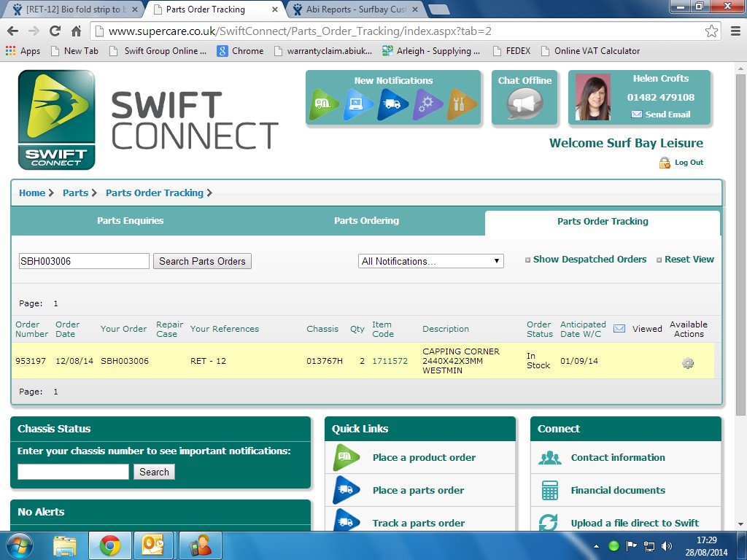This screenshot has height=560, width=747.
Task: Click the laptop notification icon
Action: pyautogui.click(x=359, y=104)
